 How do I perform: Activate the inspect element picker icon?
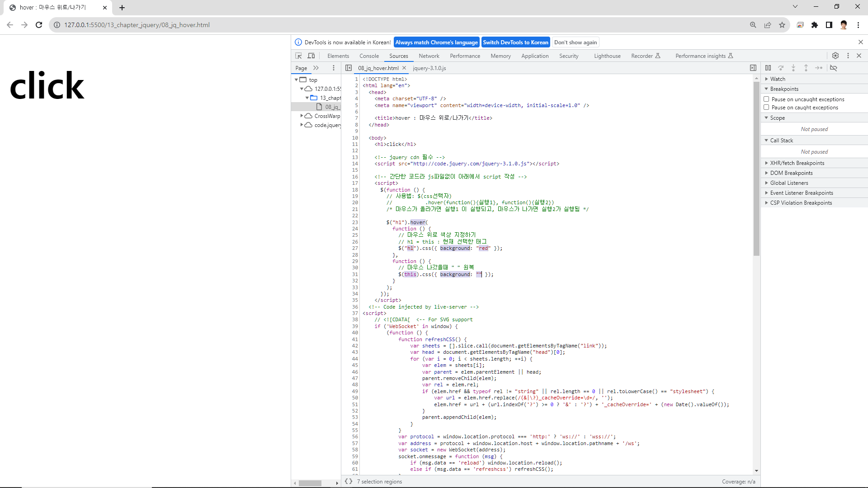(x=298, y=56)
